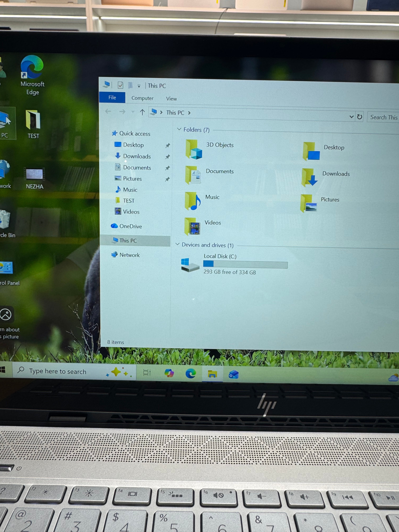This screenshot has height=532, width=399.
Task: Click the Local Disk (C:) usage bar
Action: (245, 264)
